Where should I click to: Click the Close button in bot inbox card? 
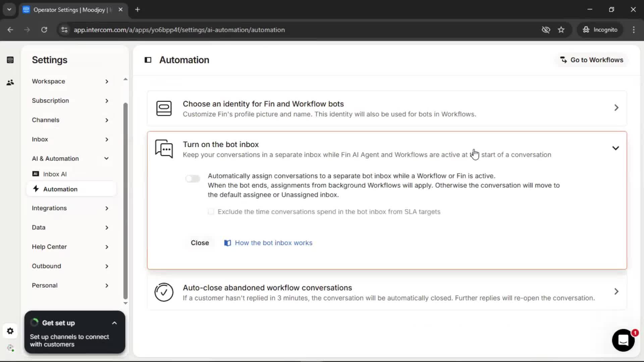200,243
